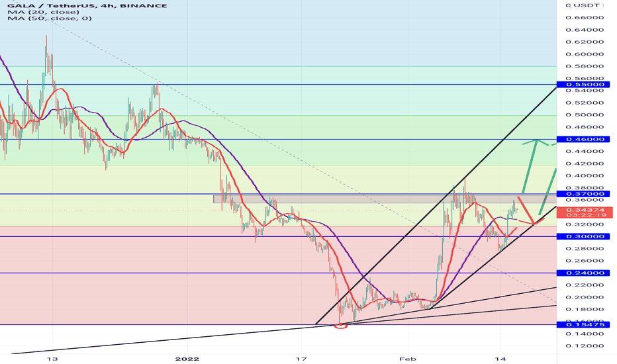
Task: Click the 0.66000 price axis value
Action: [x=585, y=18]
